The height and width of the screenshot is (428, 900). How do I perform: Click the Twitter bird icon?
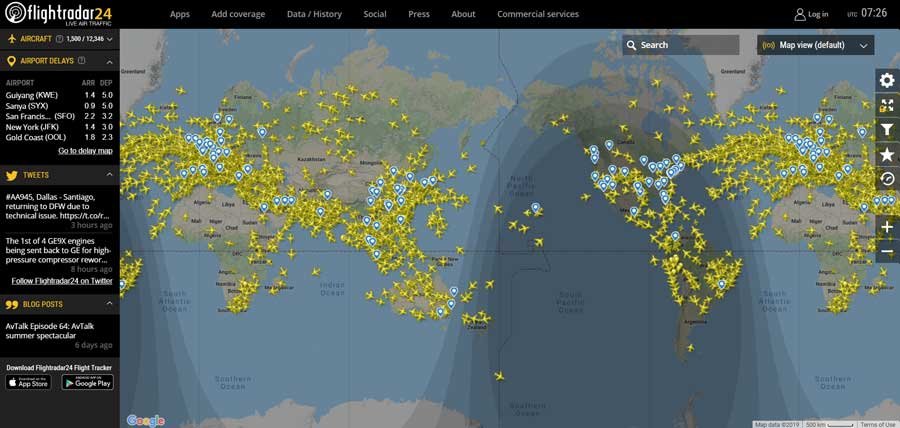tap(11, 175)
